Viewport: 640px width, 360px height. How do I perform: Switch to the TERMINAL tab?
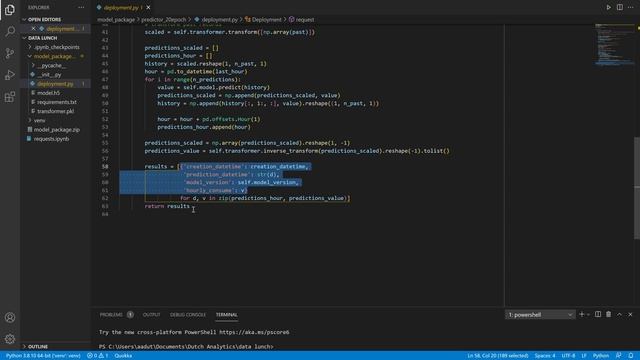point(227,315)
